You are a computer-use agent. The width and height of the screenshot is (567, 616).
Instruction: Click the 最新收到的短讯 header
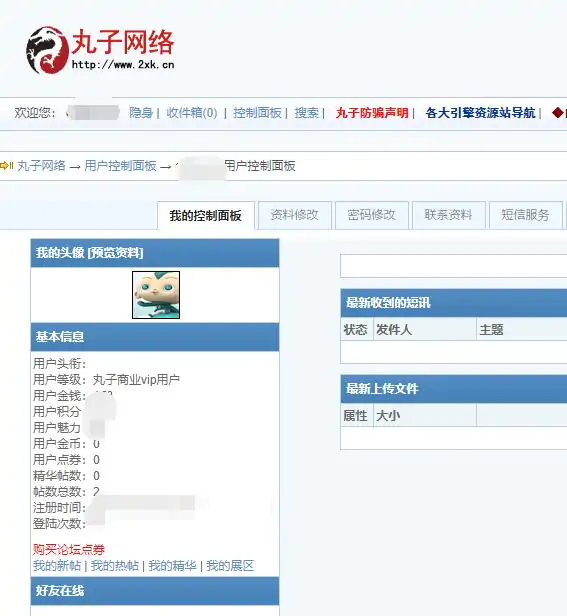(454, 303)
